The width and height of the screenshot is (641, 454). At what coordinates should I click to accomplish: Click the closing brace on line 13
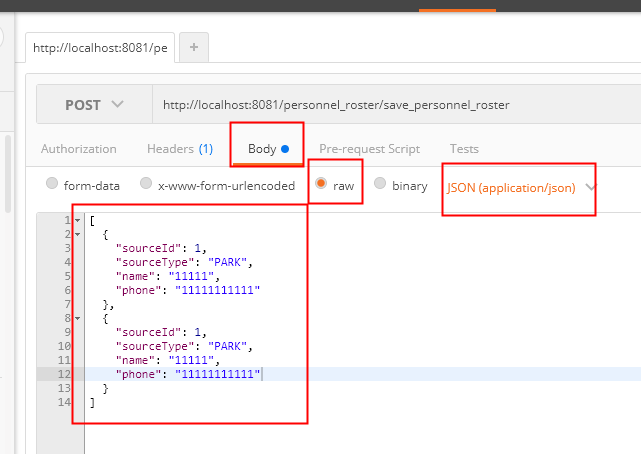pyautogui.click(x=105, y=389)
